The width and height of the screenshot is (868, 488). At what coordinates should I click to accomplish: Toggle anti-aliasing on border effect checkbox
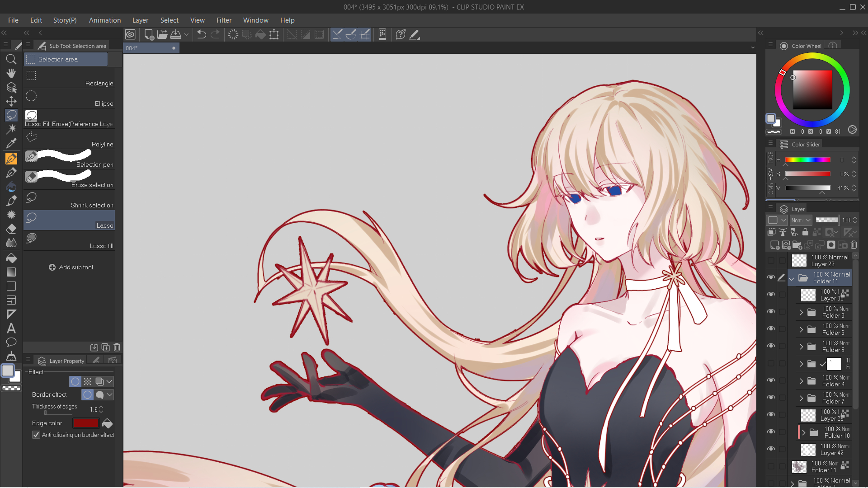click(36, 435)
